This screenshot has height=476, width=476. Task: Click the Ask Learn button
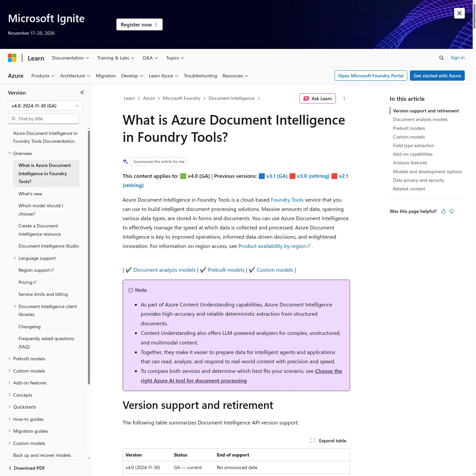point(318,99)
